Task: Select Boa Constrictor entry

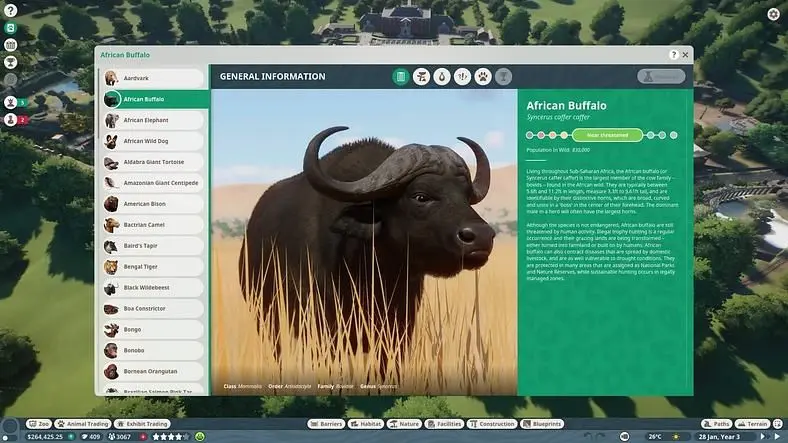Action: point(153,309)
